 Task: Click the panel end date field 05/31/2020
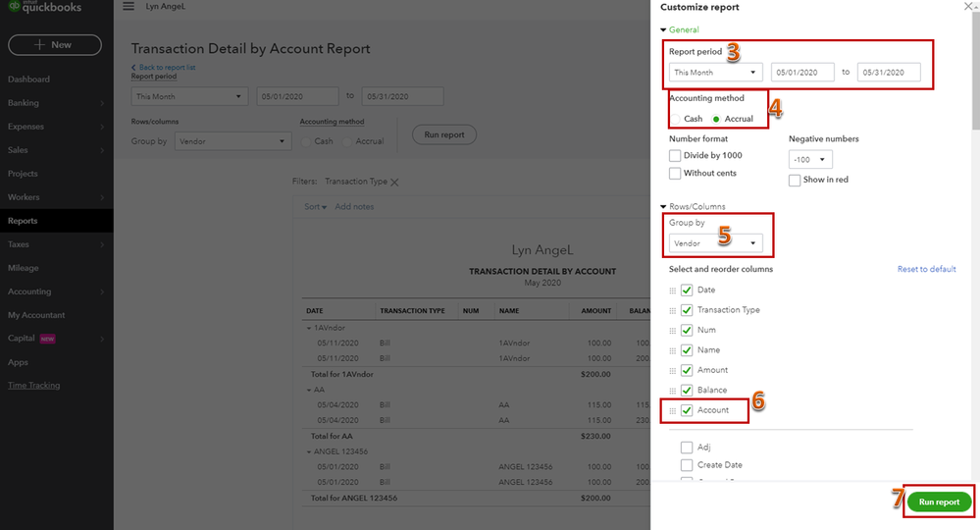[x=889, y=73]
